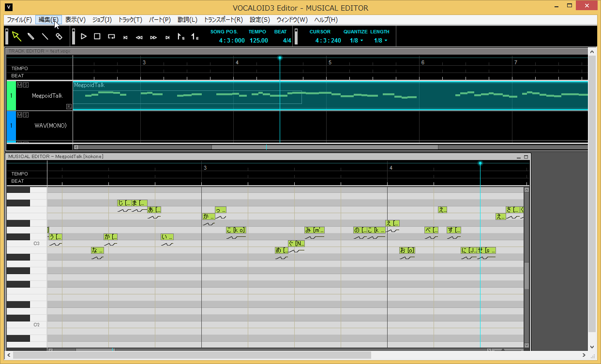601x364 pixels.
Task: Select the note す in piano roll
Action: pos(454,230)
